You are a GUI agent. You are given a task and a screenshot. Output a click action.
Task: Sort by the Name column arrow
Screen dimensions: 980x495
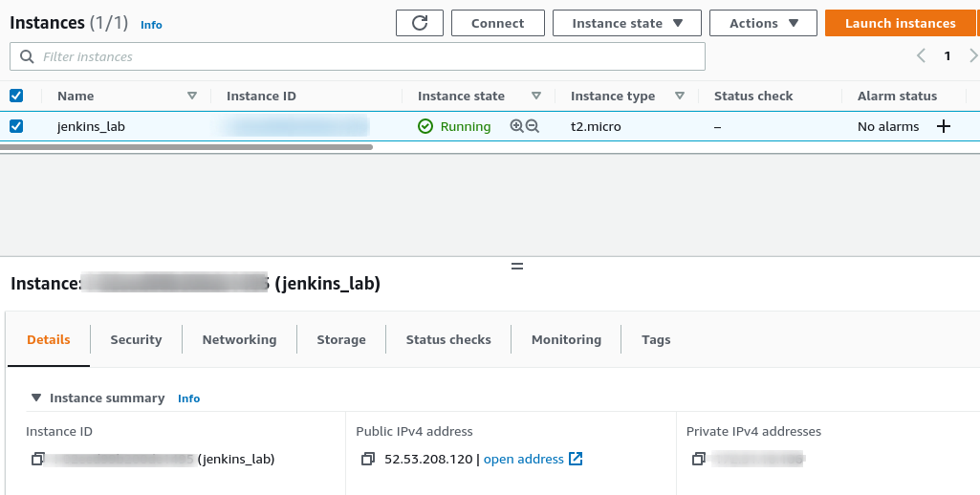[192, 96]
